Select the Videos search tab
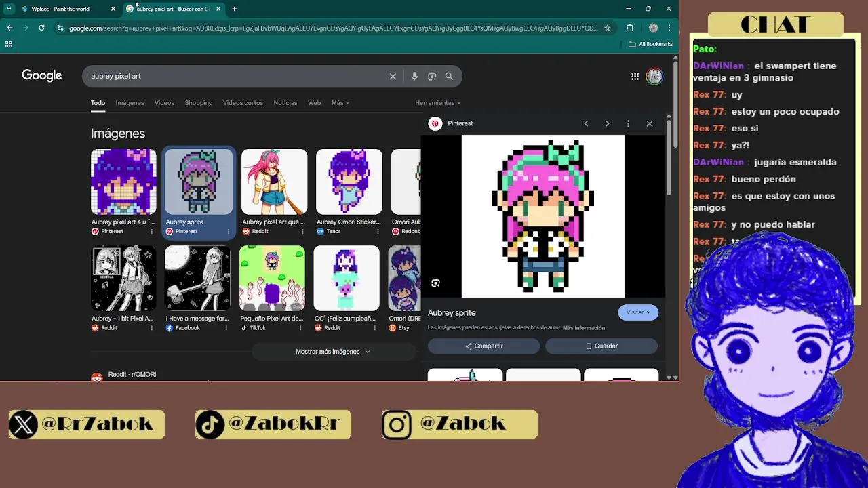 pos(164,103)
